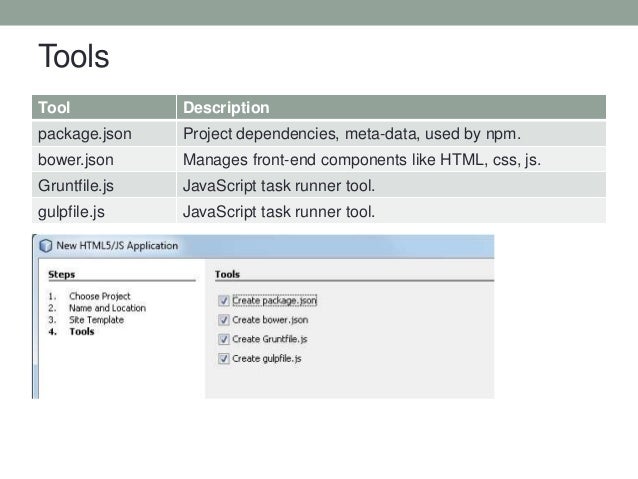Select Site Template step
The image size is (638, 479).
(96, 320)
